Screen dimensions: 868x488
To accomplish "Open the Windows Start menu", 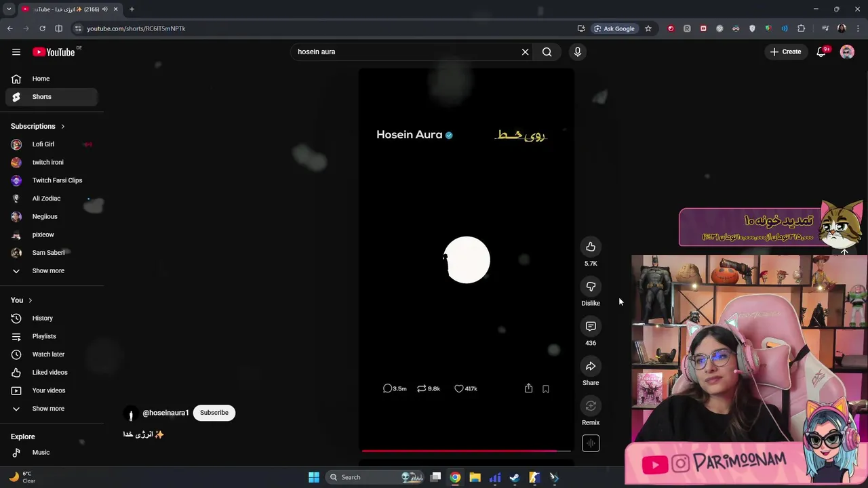I will 314,477.
